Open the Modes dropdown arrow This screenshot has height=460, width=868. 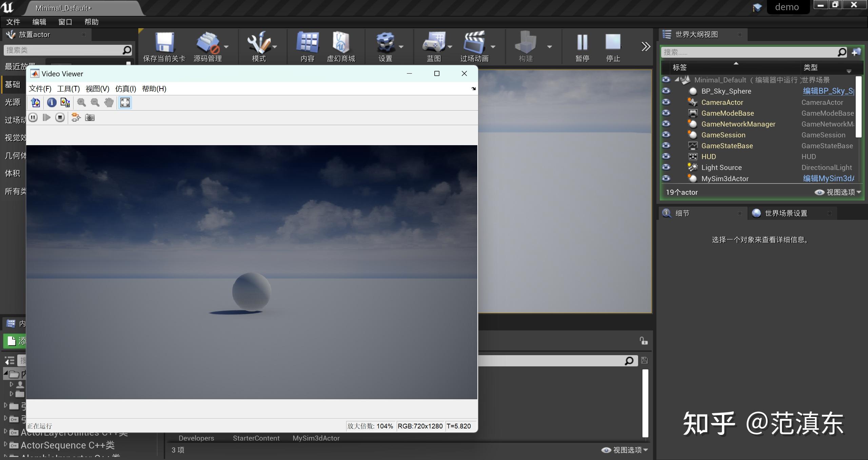pos(275,46)
